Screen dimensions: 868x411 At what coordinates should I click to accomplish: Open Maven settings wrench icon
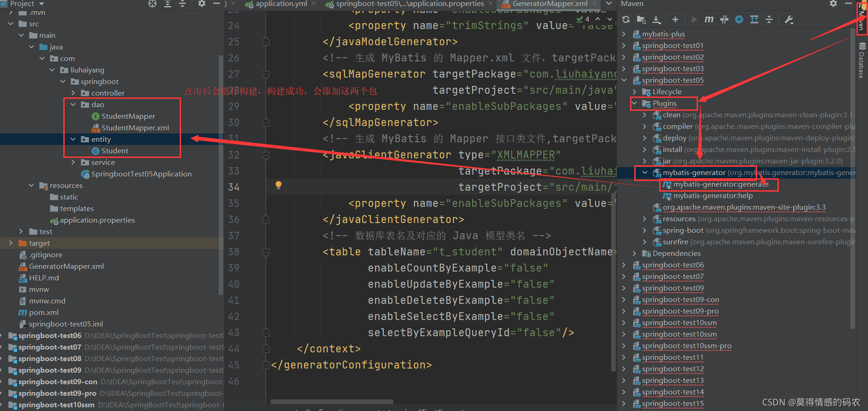coord(789,19)
